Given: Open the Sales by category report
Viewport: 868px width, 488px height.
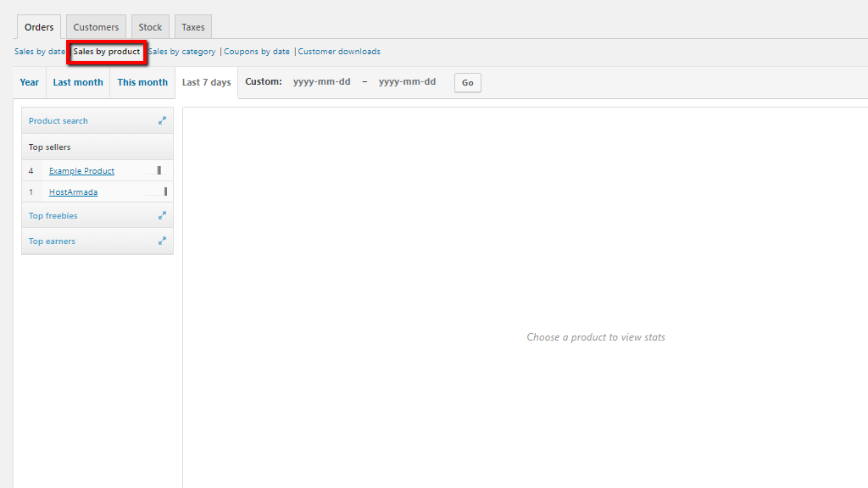Looking at the screenshot, I should pos(183,52).
